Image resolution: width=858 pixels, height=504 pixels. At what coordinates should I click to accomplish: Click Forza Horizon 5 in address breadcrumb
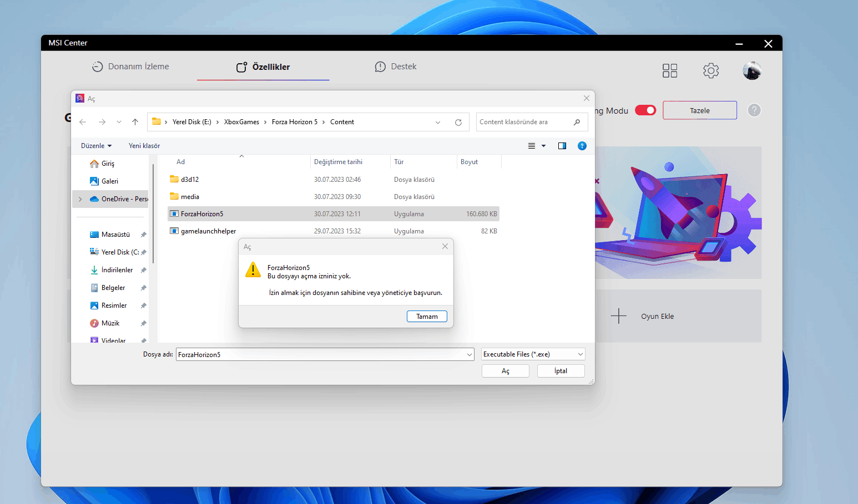[x=295, y=122]
